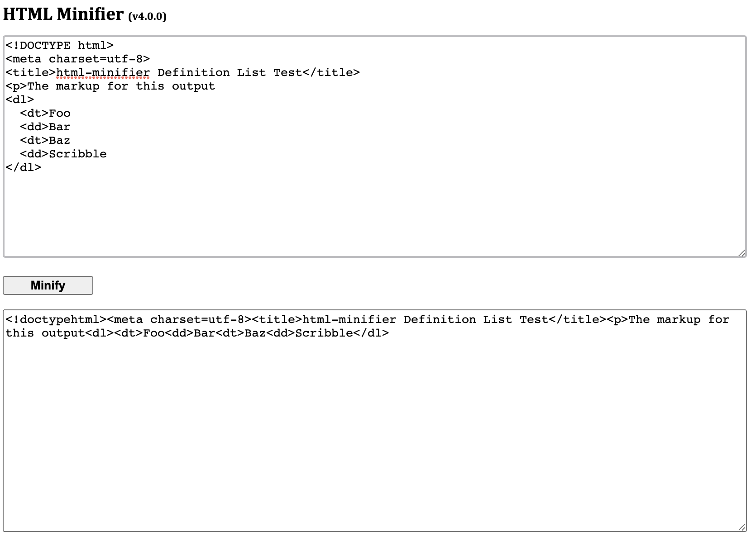The image size is (756, 541).
Task: Click the misspell-underlined html-minifier word
Action: [x=102, y=72]
